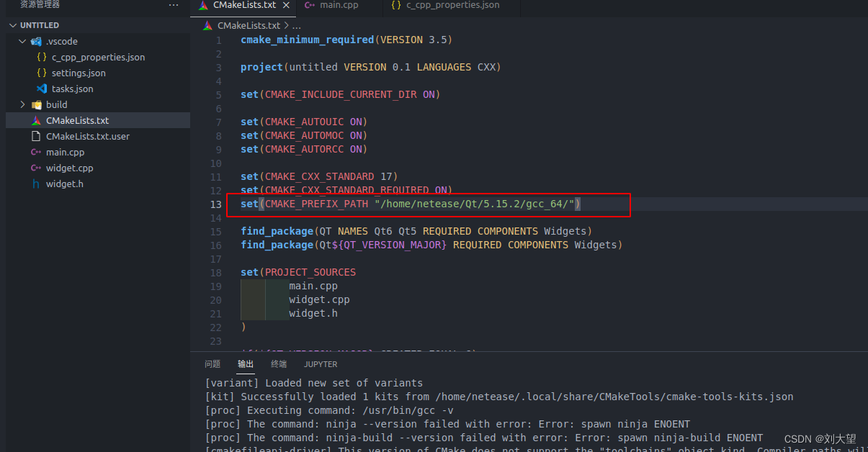868x452 pixels.
Task: Open the Explorer more actions (⋯) menu
Action: tap(172, 5)
